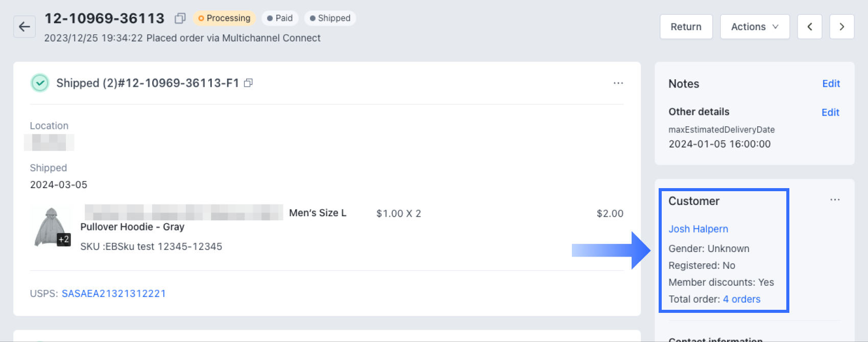Edit the Other details section

coord(831,112)
